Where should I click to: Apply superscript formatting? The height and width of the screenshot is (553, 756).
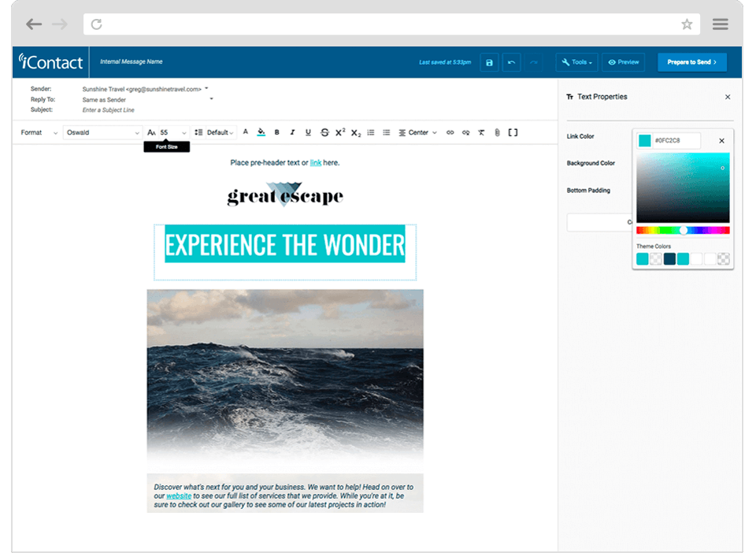340,132
